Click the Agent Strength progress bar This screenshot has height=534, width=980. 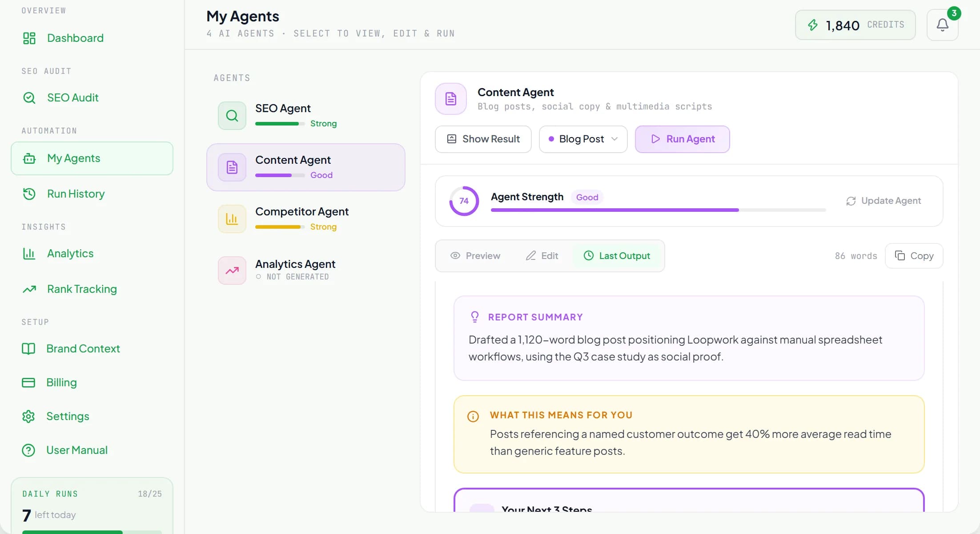pyautogui.click(x=659, y=210)
